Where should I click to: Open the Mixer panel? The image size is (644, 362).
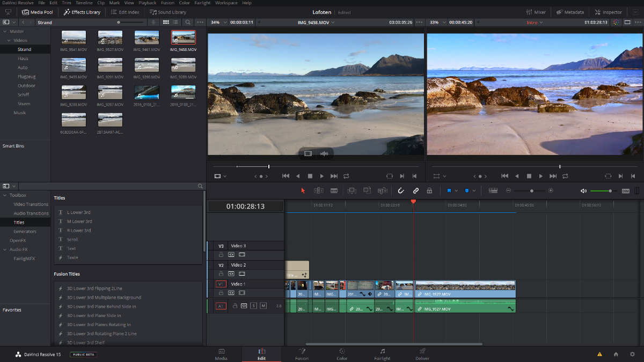(537, 11)
